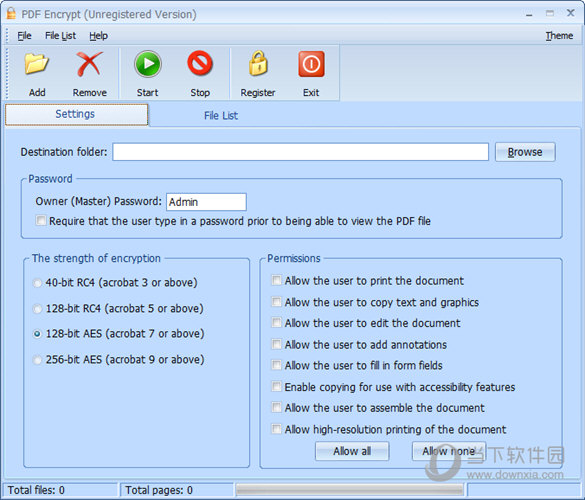
Task: Click the PDF Encrypt title bar lock icon
Action: pos(11,13)
